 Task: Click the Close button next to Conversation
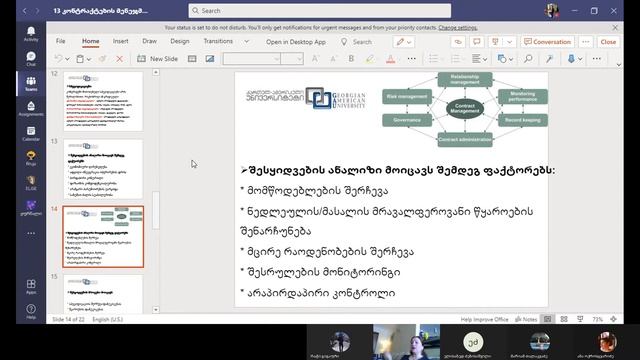click(608, 42)
